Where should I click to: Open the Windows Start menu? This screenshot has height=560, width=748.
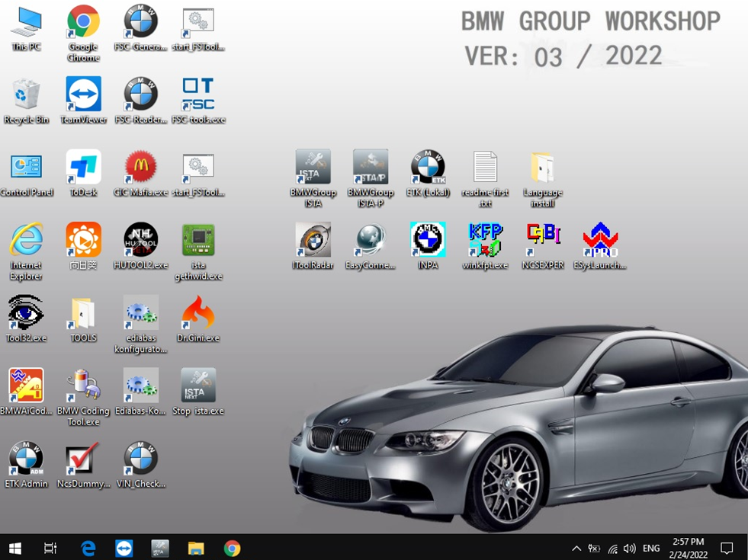(14, 548)
